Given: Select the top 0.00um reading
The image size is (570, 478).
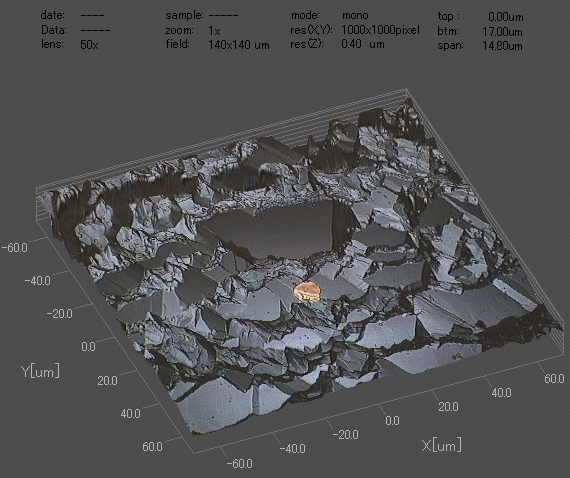Looking at the screenshot, I should (506, 17).
